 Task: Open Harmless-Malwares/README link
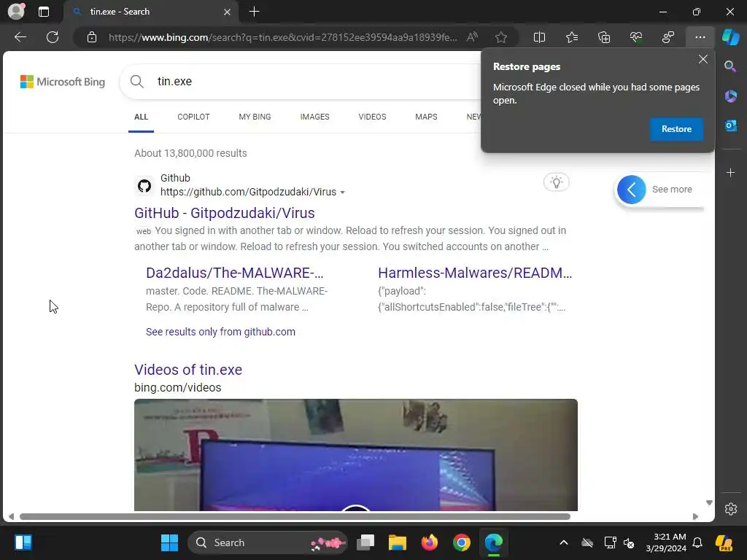[475, 273]
